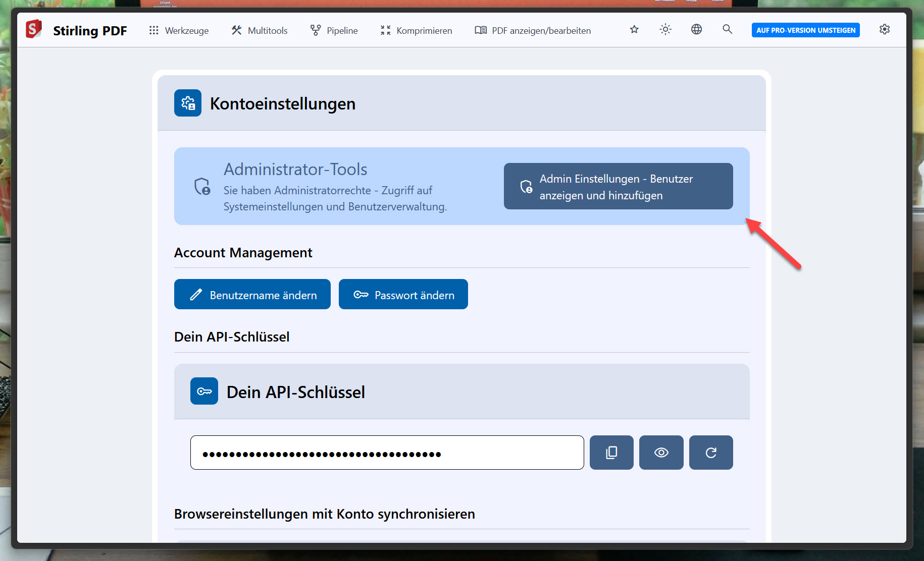Click Auf Pro-Version umsteigen button
This screenshot has width=924, height=561.
pos(805,30)
